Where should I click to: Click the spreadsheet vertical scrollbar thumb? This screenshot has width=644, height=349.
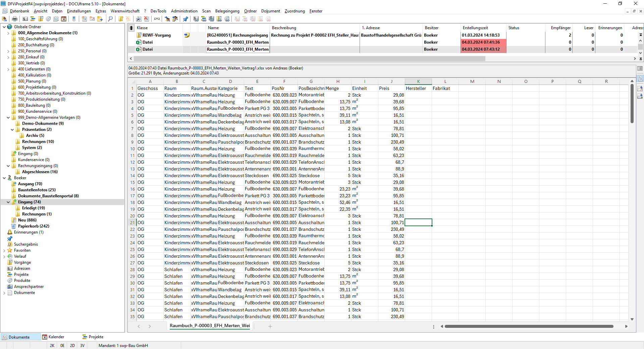pyautogui.click(x=632, y=103)
